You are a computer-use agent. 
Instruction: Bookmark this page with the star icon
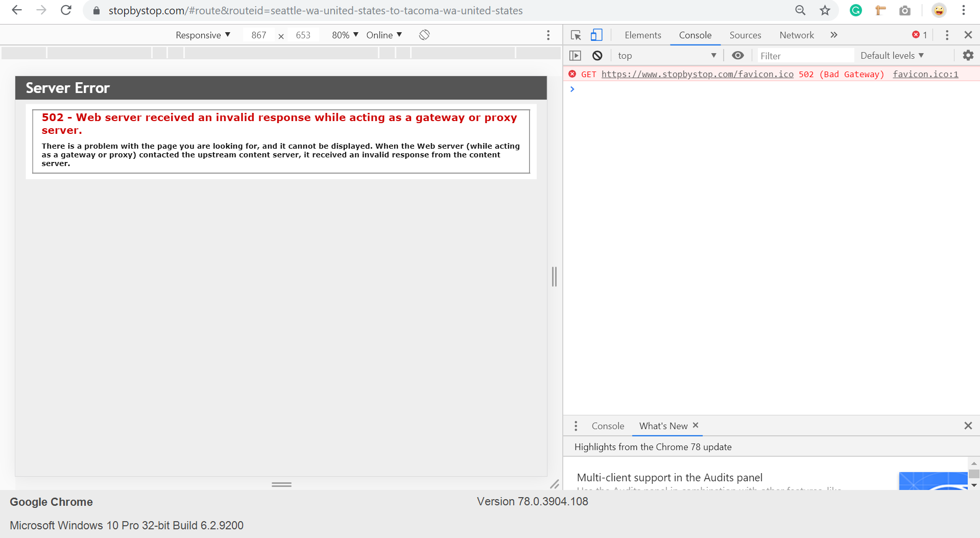pos(825,10)
